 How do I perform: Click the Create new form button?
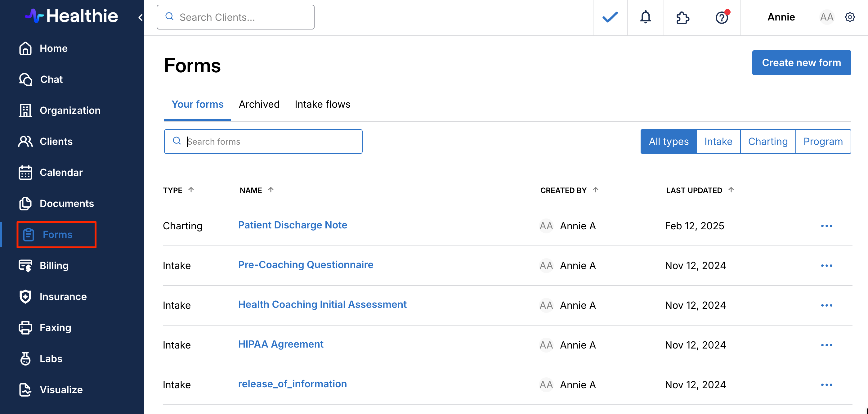tap(801, 62)
